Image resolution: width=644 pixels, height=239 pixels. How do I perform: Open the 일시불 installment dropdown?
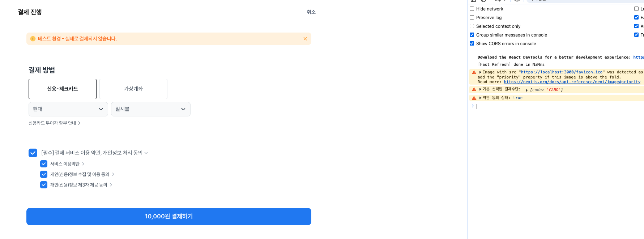[x=151, y=109]
